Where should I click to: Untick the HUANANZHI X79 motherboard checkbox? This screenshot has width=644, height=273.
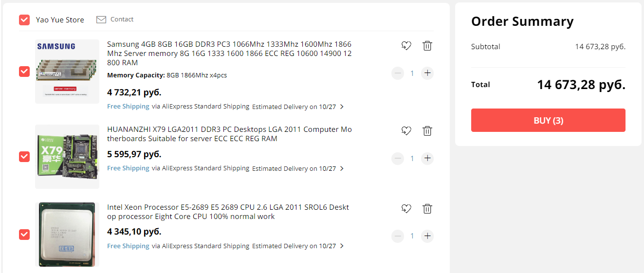click(x=24, y=157)
